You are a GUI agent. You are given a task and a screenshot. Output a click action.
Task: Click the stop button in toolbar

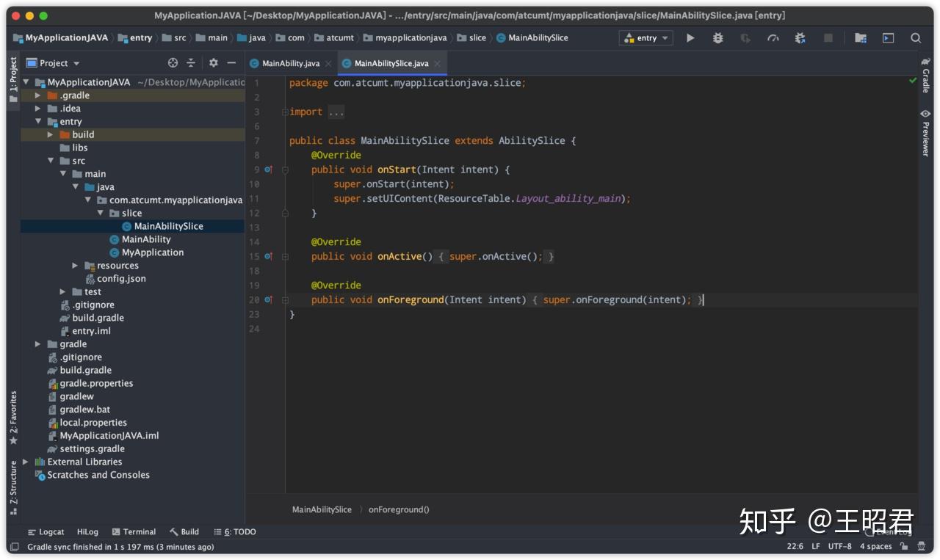coord(828,38)
